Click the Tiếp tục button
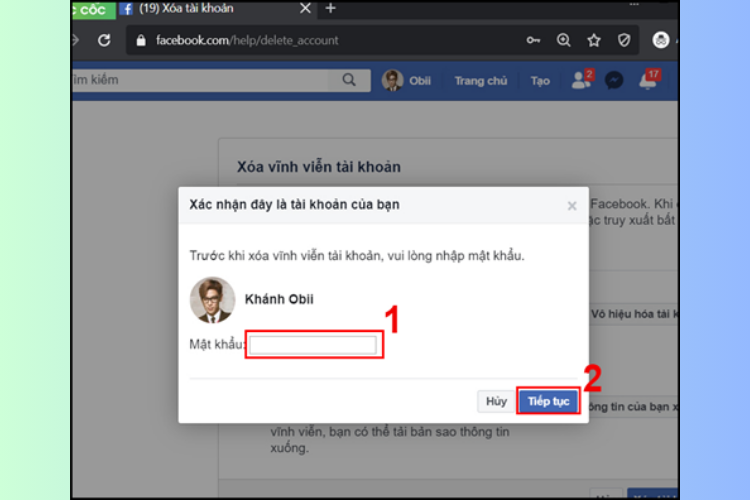 (x=548, y=401)
